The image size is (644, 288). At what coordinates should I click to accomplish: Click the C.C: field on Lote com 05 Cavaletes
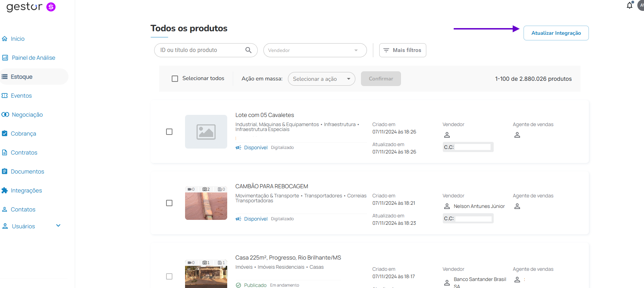click(468, 147)
